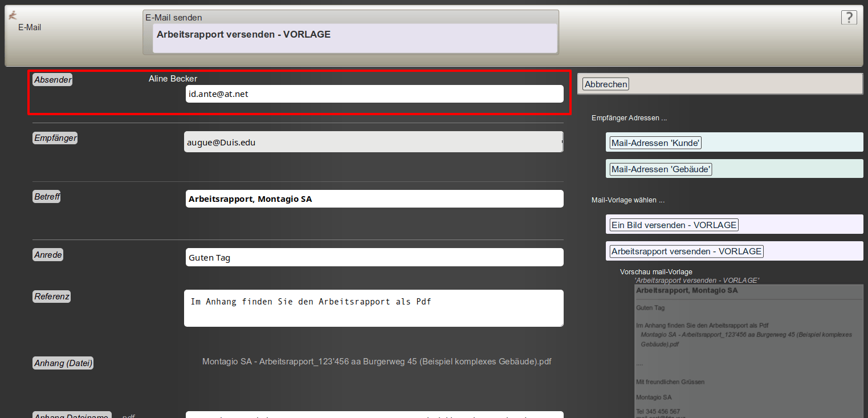Screen dimensions: 868x418
Task: Click the Anrede 'Guten Tag' field
Action: click(x=374, y=258)
